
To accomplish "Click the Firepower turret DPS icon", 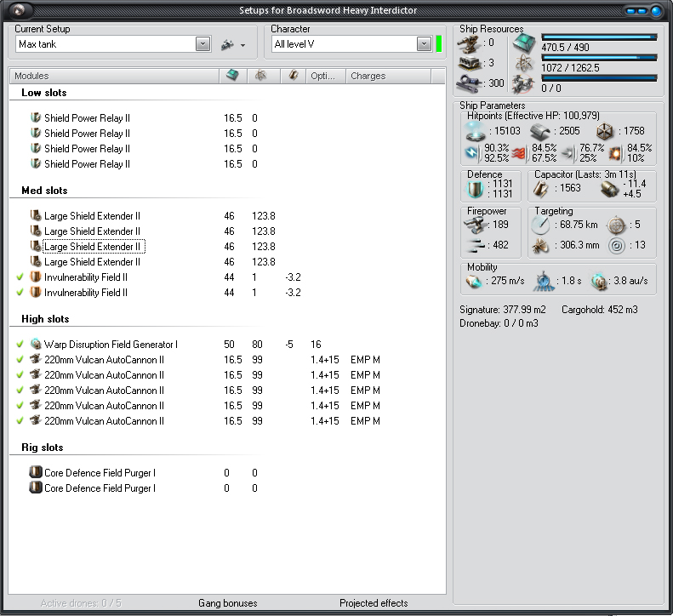I will click(475, 225).
